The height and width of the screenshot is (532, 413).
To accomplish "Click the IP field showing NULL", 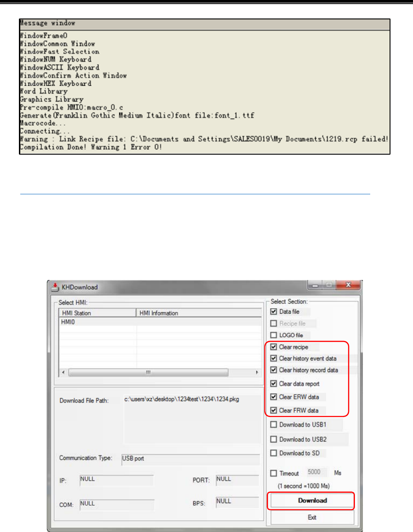I will click(117, 480).
